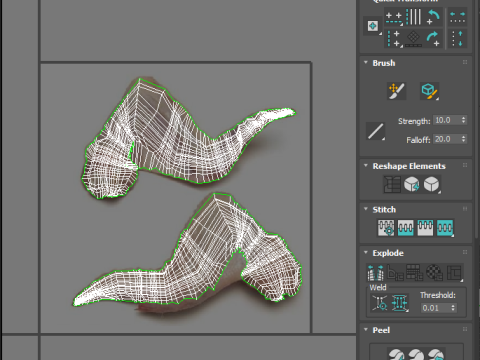Grab the Brush rollout grip handle

(x=465, y=62)
